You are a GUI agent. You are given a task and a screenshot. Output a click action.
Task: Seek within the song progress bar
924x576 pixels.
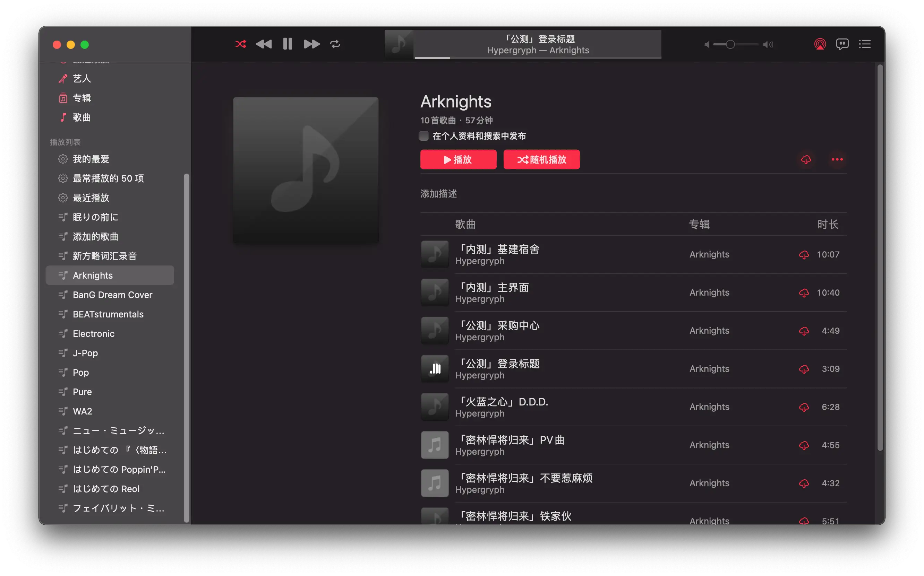[538, 58]
